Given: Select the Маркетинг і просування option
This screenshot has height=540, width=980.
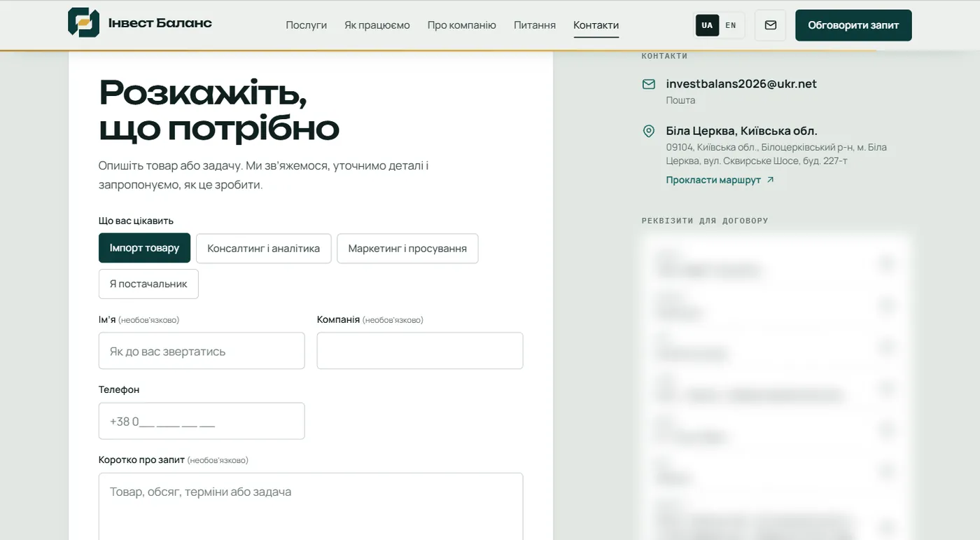Looking at the screenshot, I should point(407,249).
